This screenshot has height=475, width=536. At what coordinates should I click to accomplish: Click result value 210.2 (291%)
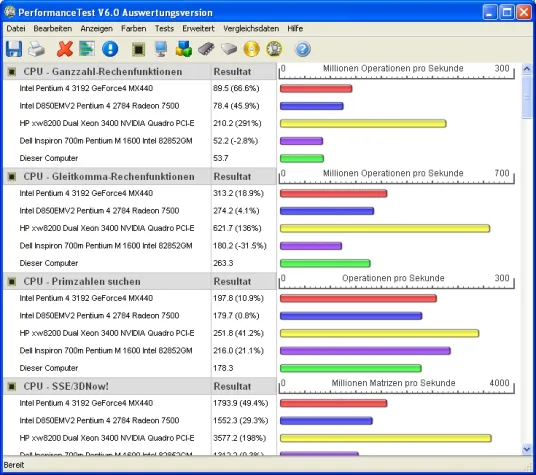237,123
